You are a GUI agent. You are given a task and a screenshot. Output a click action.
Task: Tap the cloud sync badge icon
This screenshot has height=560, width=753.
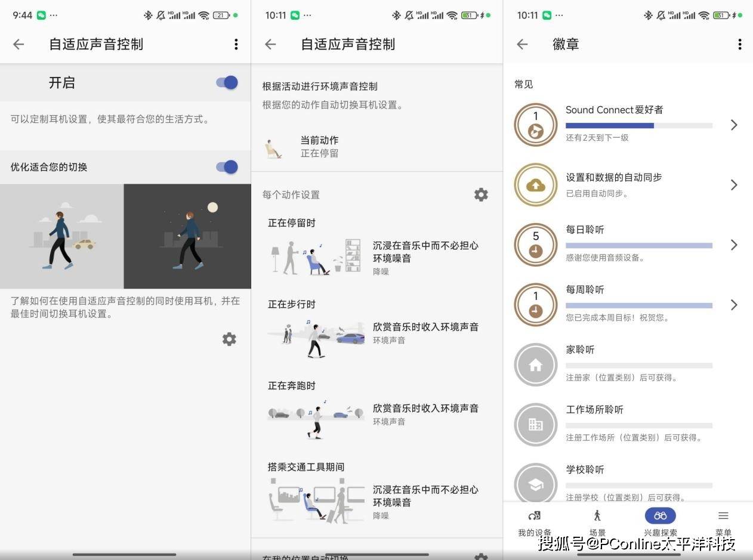coord(535,185)
